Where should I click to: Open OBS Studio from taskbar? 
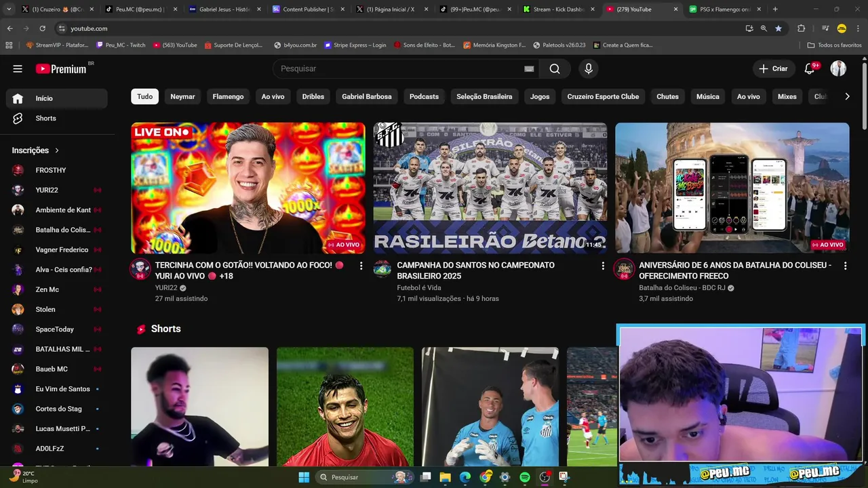pyautogui.click(x=545, y=477)
